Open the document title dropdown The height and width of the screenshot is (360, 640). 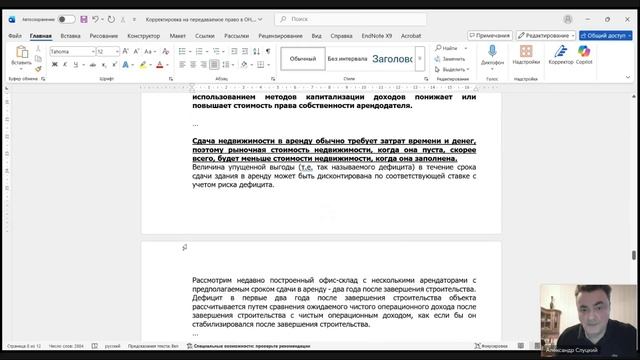pos(260,19)
